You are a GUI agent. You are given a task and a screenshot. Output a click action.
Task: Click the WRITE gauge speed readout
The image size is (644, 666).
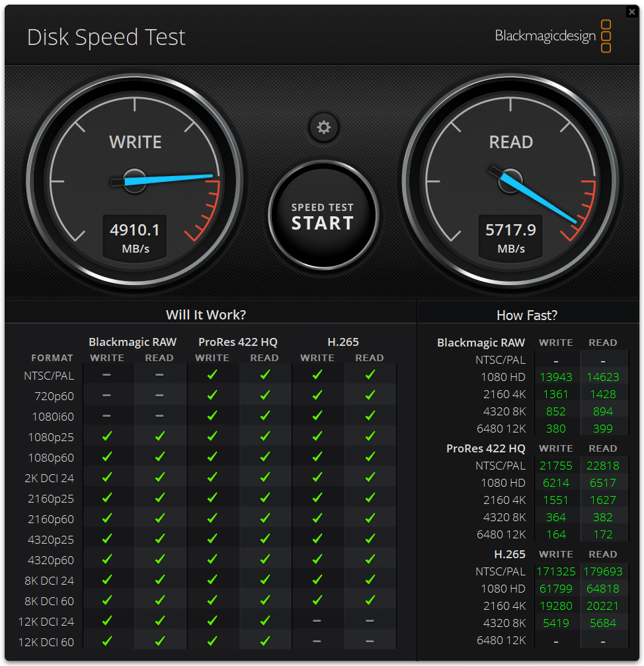(135, 237)
